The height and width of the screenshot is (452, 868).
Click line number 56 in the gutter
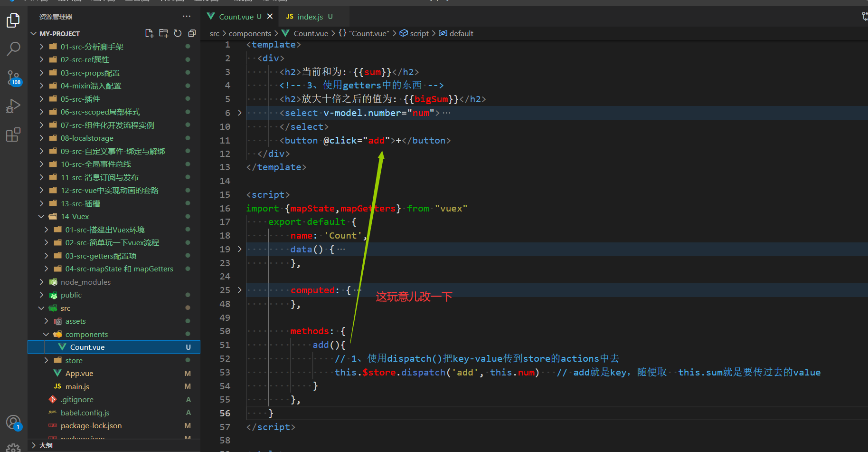pyautogui.click(x=225, y=413)
